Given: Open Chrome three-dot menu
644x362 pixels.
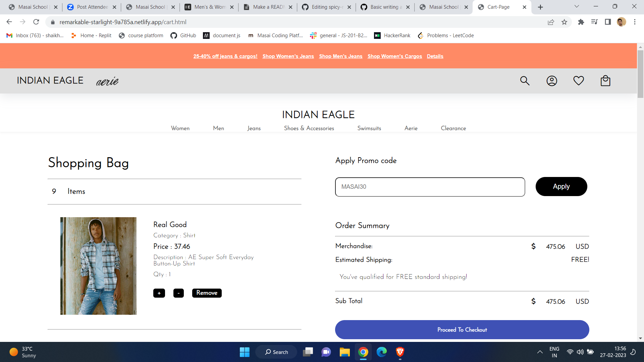Looking at the screenshot, I should coord(635,22).
